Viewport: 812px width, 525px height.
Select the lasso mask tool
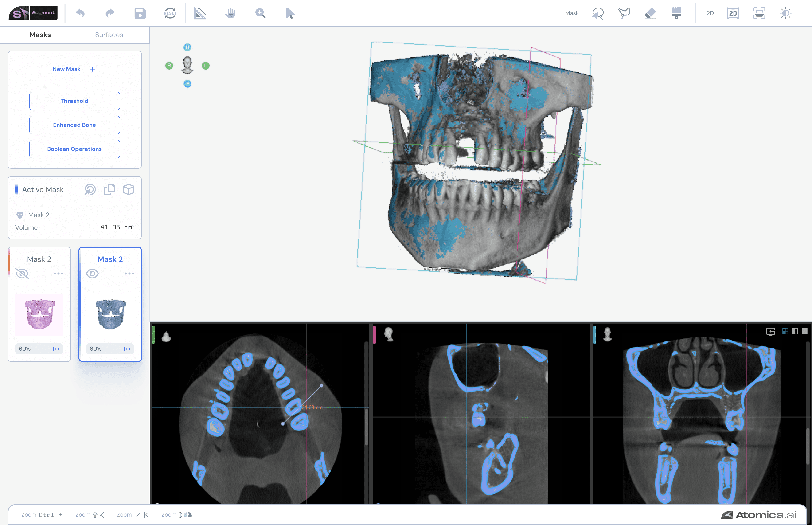click(x=598, y=13)
